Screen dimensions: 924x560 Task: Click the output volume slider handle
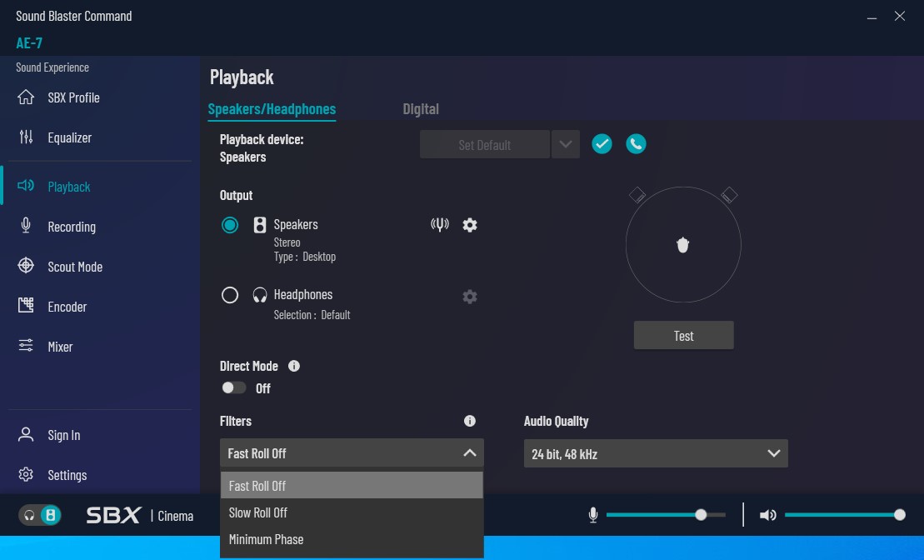pyautogui.click(x=899, y=515)
